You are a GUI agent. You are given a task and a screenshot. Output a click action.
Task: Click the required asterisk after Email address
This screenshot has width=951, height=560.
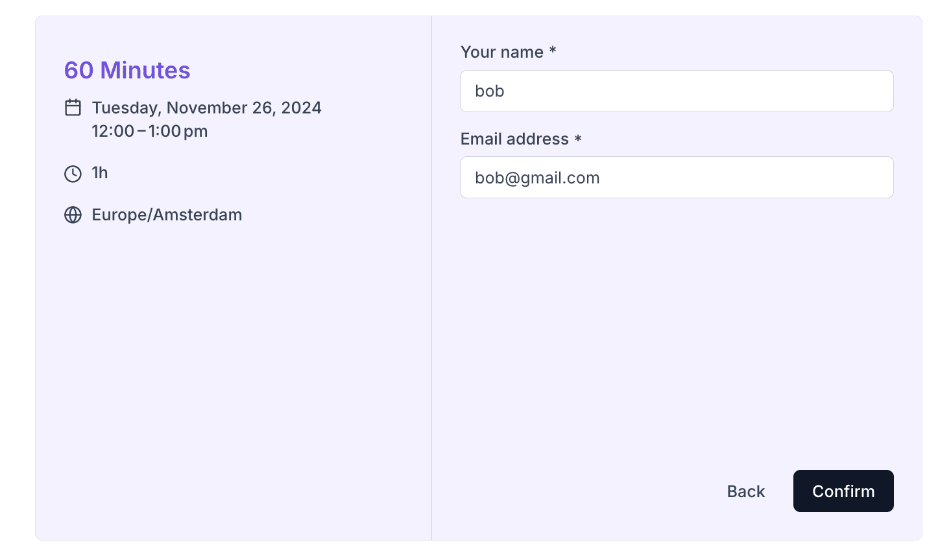[578, 137]
